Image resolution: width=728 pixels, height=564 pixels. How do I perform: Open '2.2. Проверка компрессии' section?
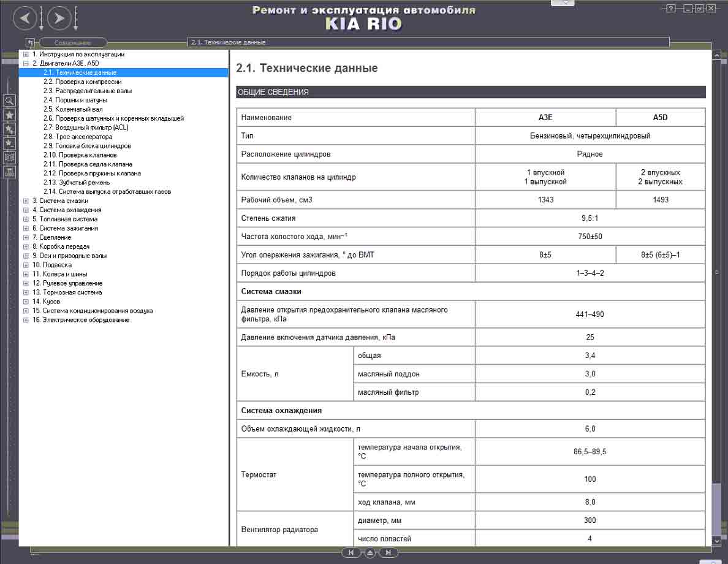click(x=83, y=82)
